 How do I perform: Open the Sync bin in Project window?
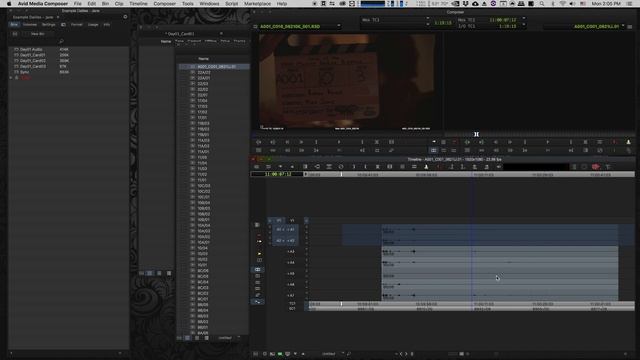pyautogui.click(x=24, y=72)
